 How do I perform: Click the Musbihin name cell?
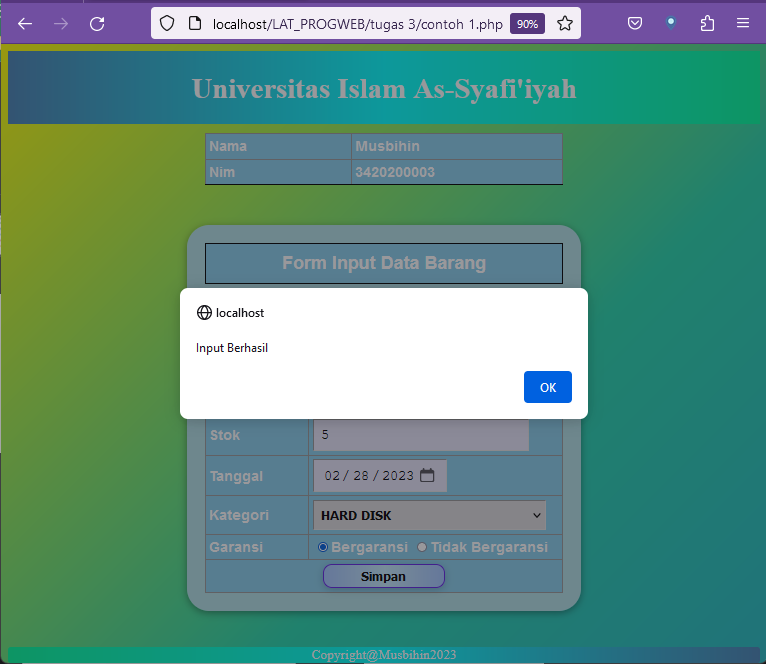457,146
